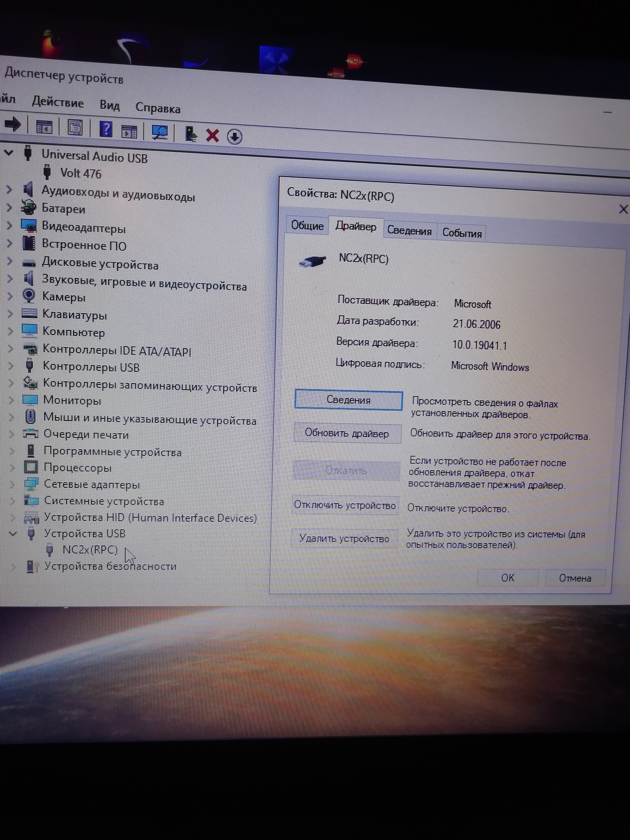Viewport: 630px width, 840px height.
Task: Expand the Контроллеры USB category
Action: coord(11,365)
